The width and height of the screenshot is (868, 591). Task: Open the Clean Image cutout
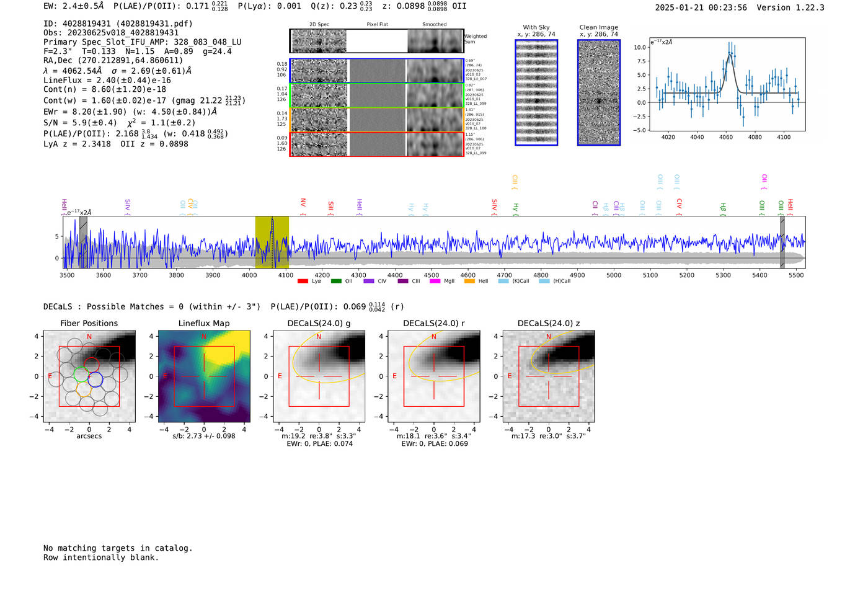coord(599,92)
